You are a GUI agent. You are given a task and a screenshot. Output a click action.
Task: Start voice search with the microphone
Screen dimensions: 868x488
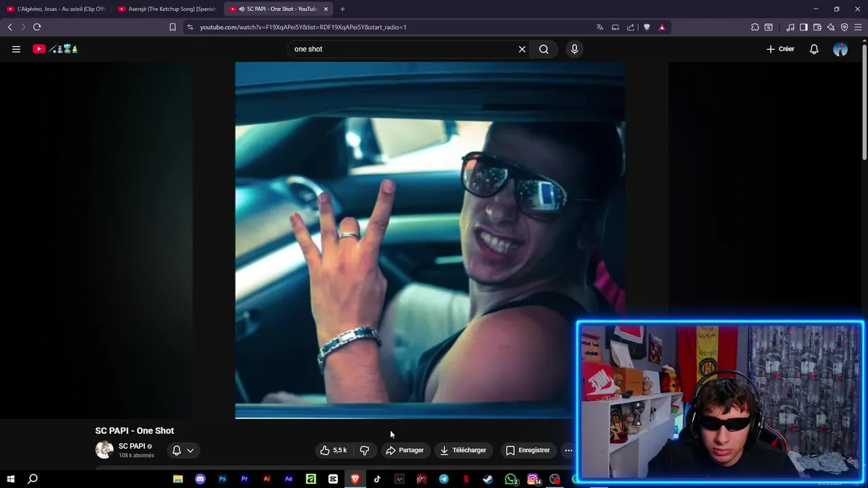tap(574, 49)
